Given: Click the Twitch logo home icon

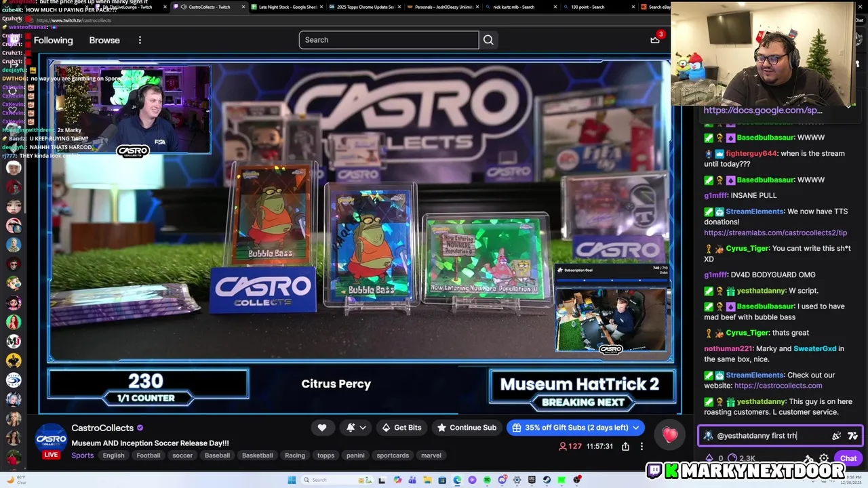Looking at the screenshot, I should pos(15,40).
